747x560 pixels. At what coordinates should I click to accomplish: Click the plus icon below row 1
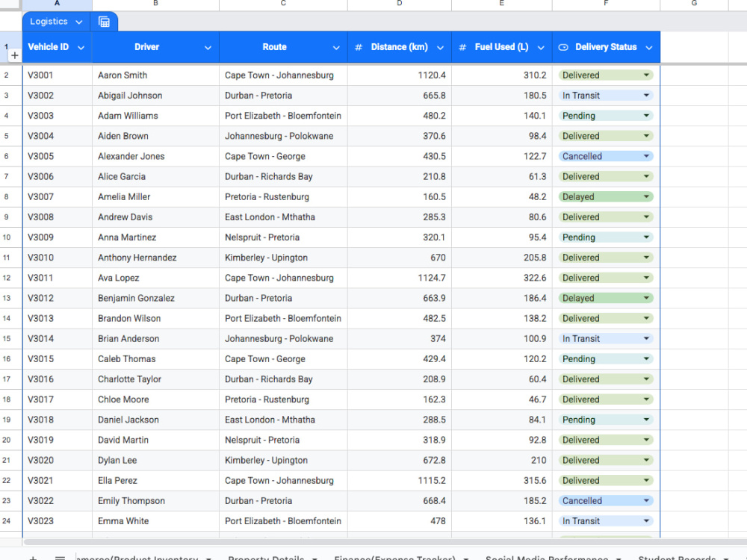tap(15, 56)
